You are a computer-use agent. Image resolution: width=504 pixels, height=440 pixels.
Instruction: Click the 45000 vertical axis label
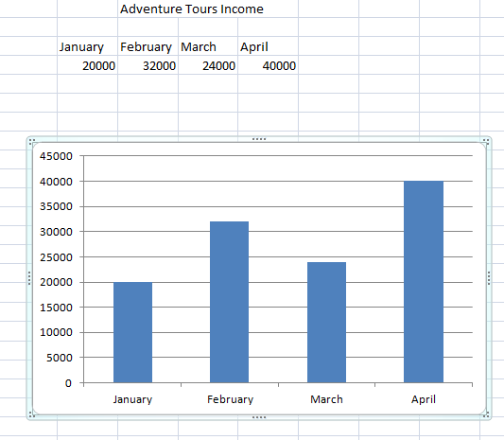pyautogui.click(x=56, y=156)
